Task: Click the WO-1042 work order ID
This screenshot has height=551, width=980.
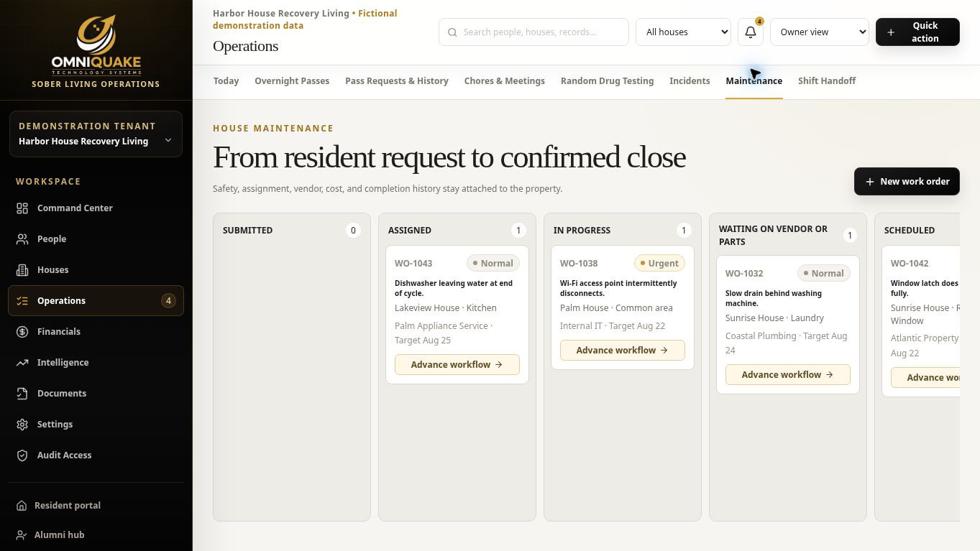Action: point(910,264)
